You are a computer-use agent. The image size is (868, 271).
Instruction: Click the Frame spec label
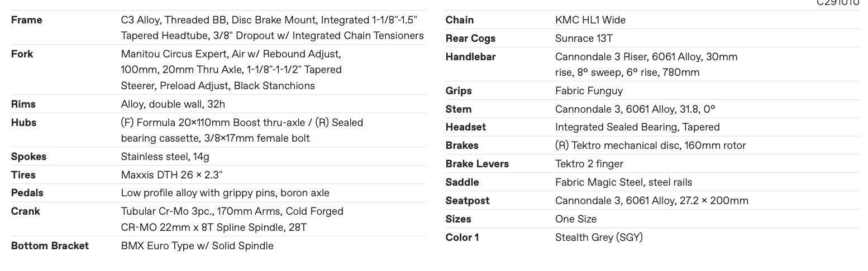click(26, 20)
